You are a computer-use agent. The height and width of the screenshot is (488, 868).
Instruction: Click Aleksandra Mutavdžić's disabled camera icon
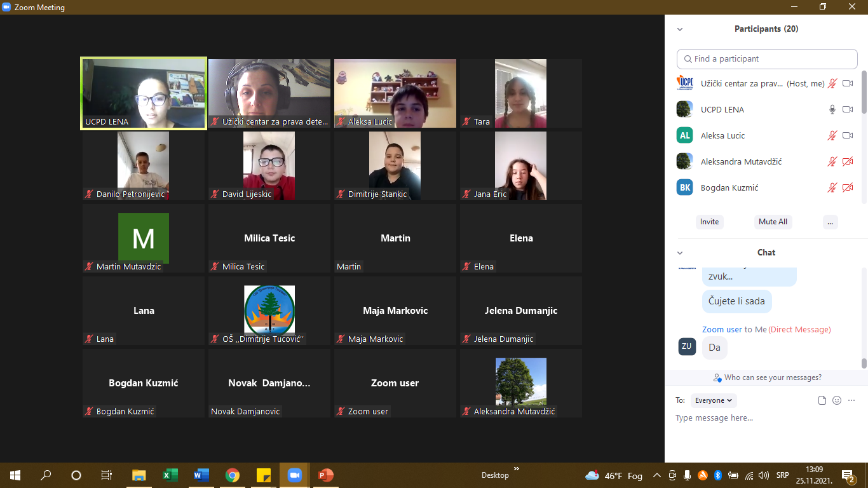click(847, 161)
